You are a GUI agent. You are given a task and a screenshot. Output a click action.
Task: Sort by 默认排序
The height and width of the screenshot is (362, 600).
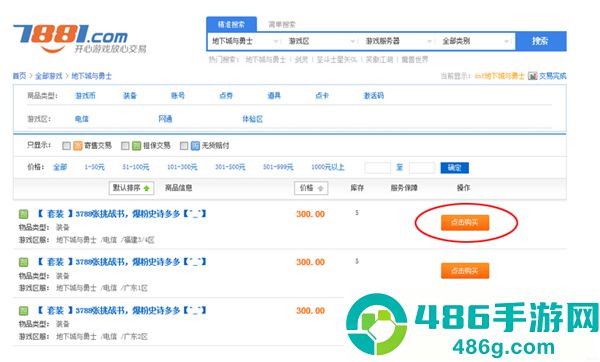[x=131, y=188]
